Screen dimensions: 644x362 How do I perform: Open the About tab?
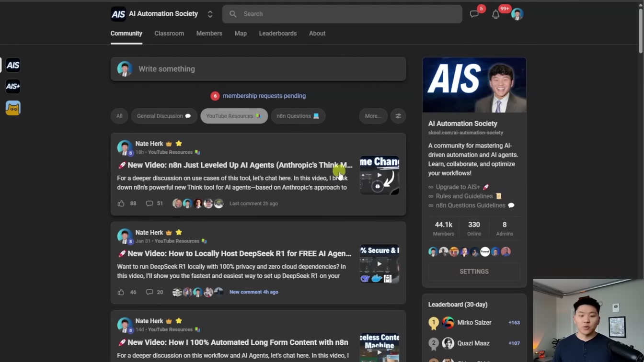pyautogui.click(x=317, y=34)
